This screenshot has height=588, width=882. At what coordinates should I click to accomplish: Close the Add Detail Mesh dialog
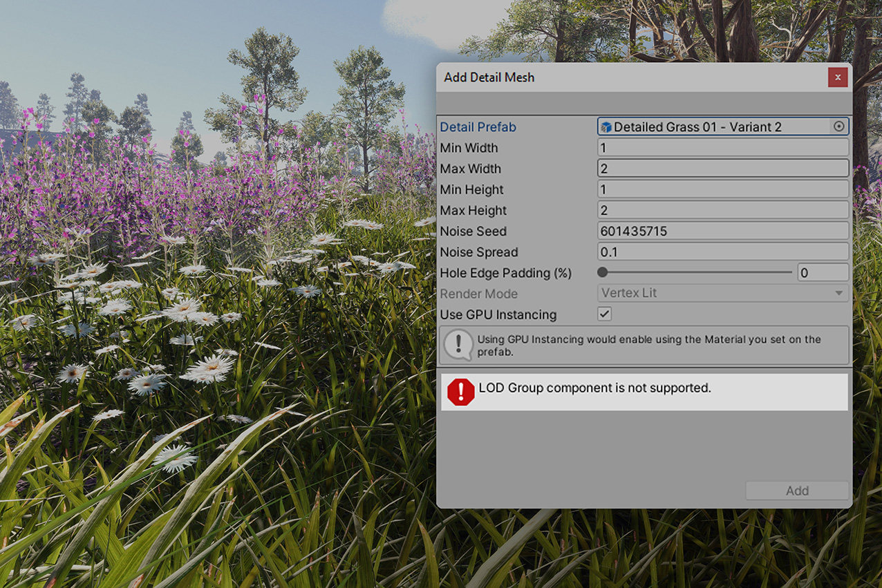click(837, 77)
